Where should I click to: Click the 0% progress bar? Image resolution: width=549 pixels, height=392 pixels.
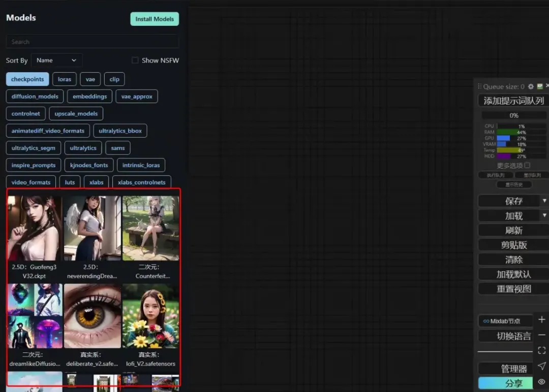pyautogui.click(x=513, y=115)
